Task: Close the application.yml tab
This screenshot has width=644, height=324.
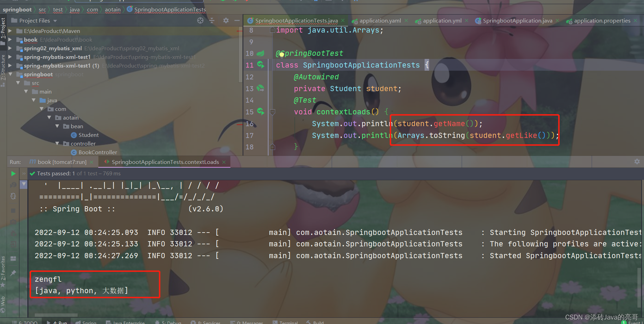Action: 467,20
